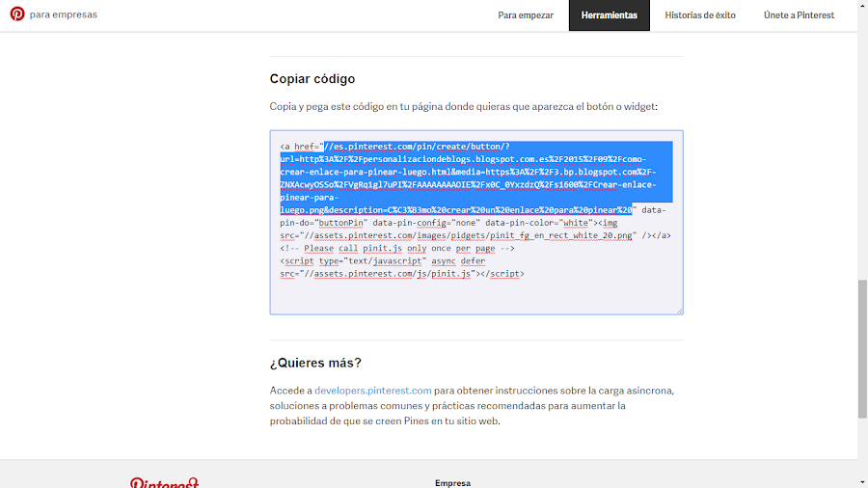Click the page vertical scrollbar thumb
Screen dimensions: 868x488
(862, 348)
